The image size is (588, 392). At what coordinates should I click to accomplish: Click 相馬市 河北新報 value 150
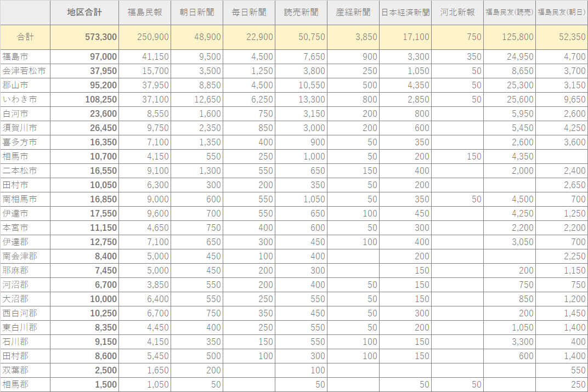point(457,157)
